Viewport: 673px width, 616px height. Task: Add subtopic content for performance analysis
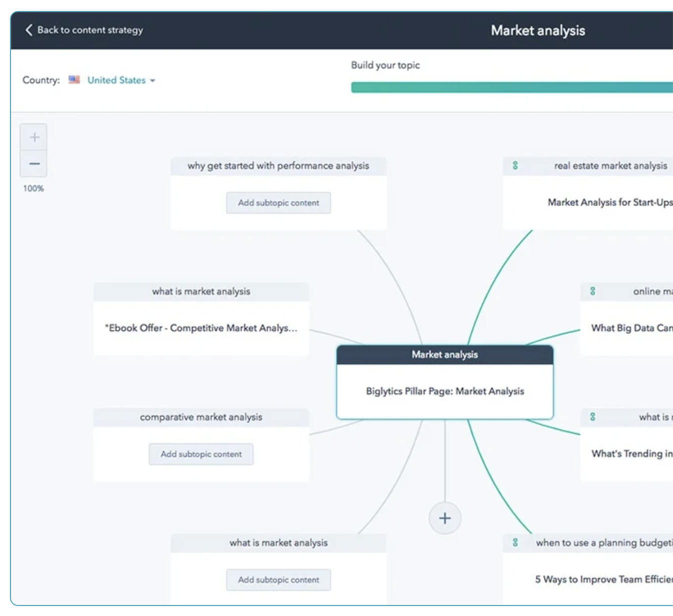pos(278,203)
